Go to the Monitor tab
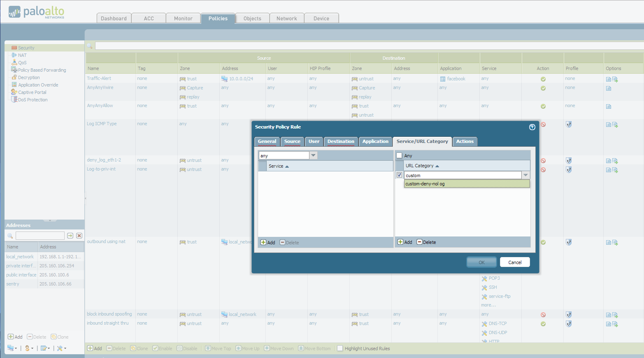 point(183,18)
